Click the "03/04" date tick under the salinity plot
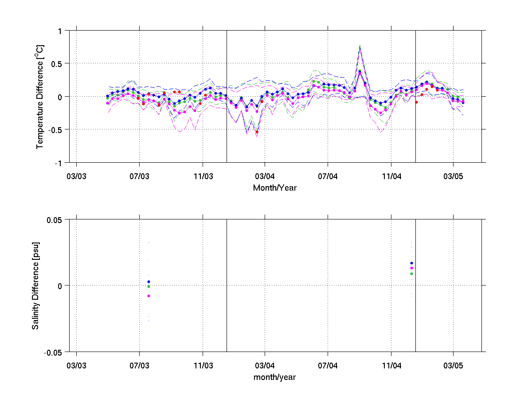Screen dimensions: 532x399 265,366
